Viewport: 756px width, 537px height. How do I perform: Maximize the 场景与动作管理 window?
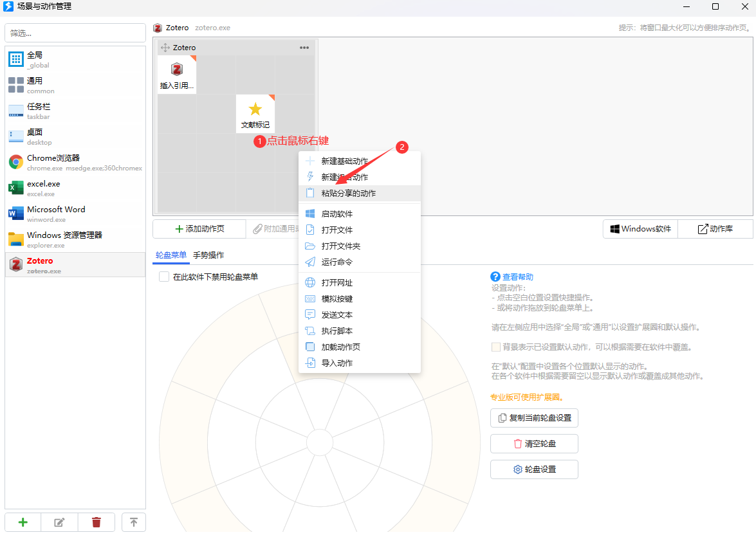(715, 6)
